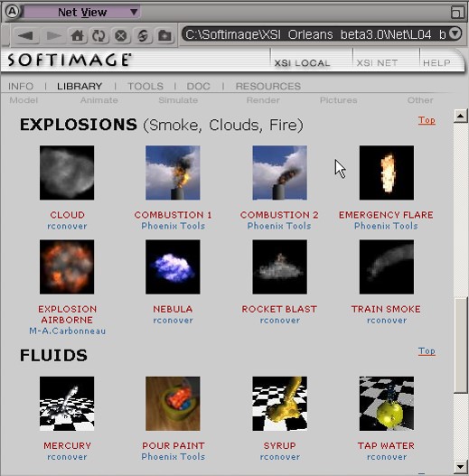Open the Syrup fluid thumbnail

(x=280, y=404)
